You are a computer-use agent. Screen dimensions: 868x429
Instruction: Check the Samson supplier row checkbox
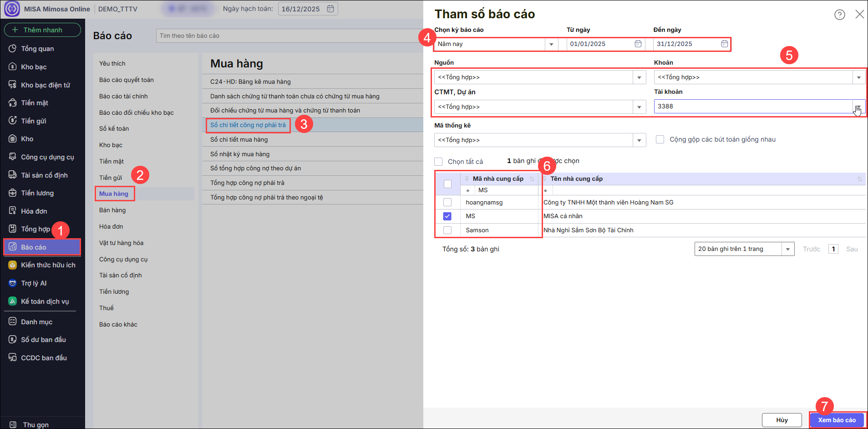click(447, 230)
